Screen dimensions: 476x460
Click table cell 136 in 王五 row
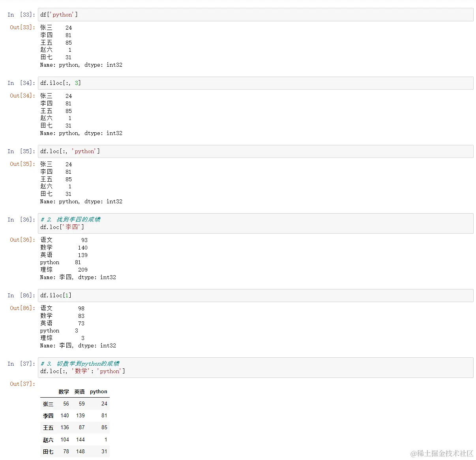point(65,428)
